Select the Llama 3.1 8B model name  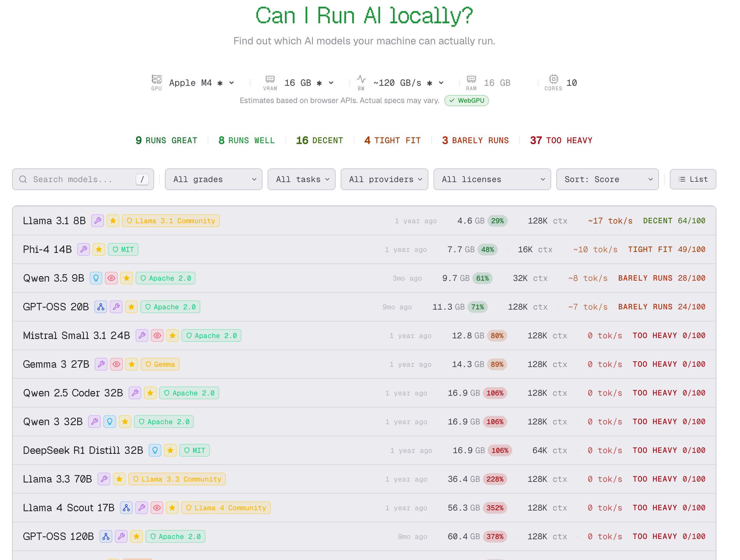click(54, 221)
